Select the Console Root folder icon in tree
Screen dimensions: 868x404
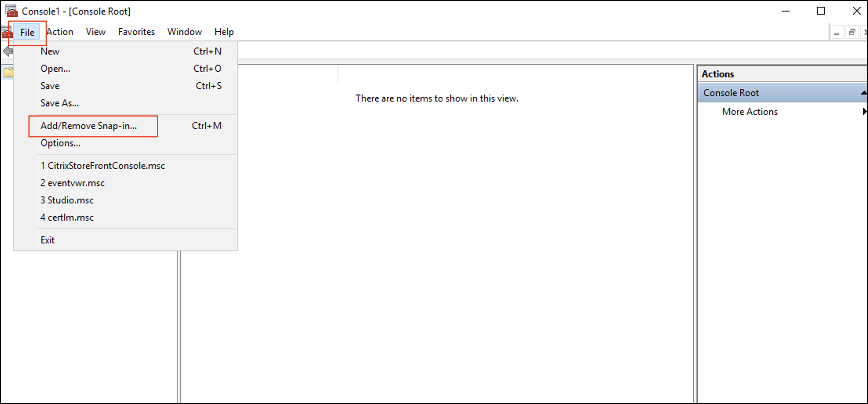click(8, 72)
